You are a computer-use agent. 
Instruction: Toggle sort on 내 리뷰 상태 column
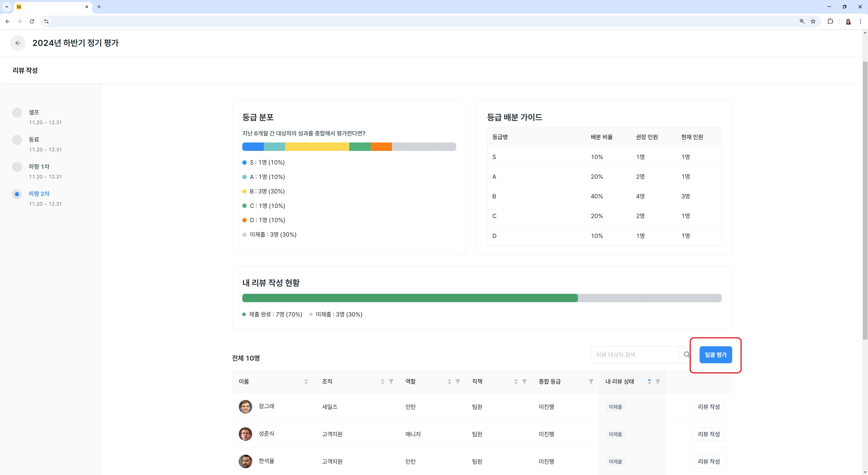tap(649, 381)
